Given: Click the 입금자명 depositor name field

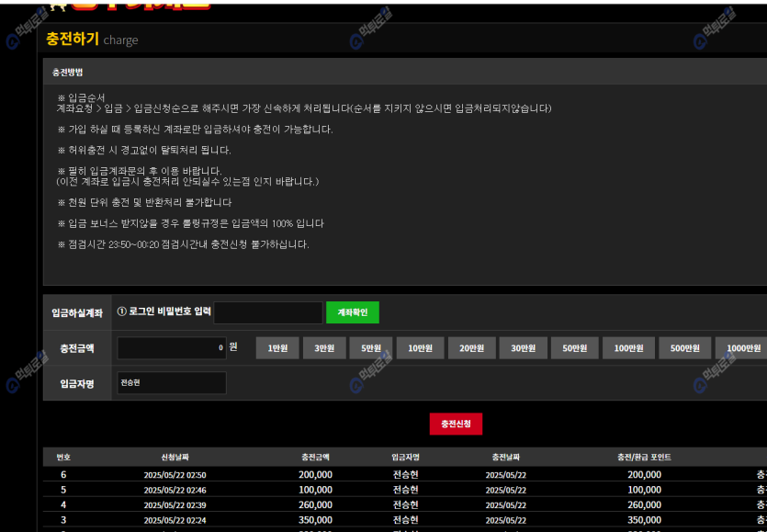Looking at the screenshot, I should (172, 382).
